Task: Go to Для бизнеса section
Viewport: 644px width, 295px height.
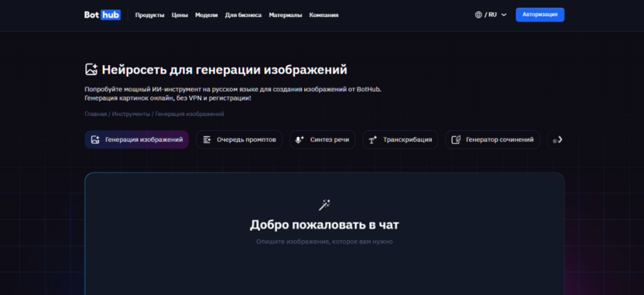Action: click(x=243, y=15)
